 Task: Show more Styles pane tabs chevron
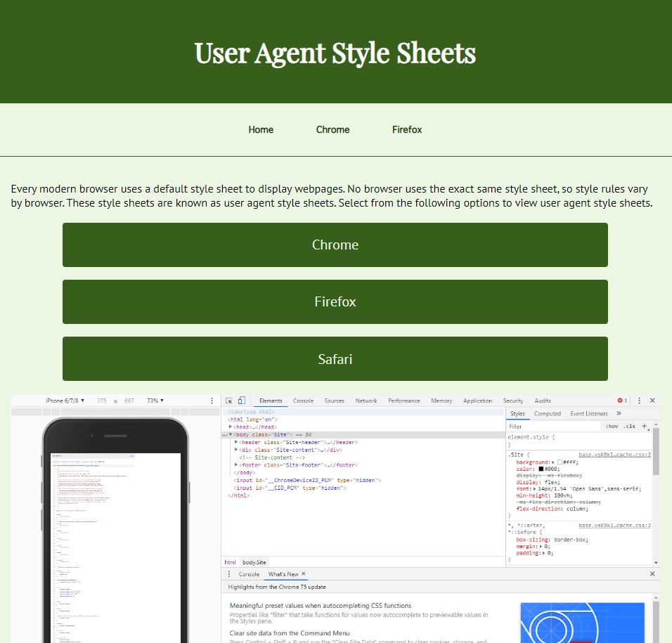(x=619, y=414)
